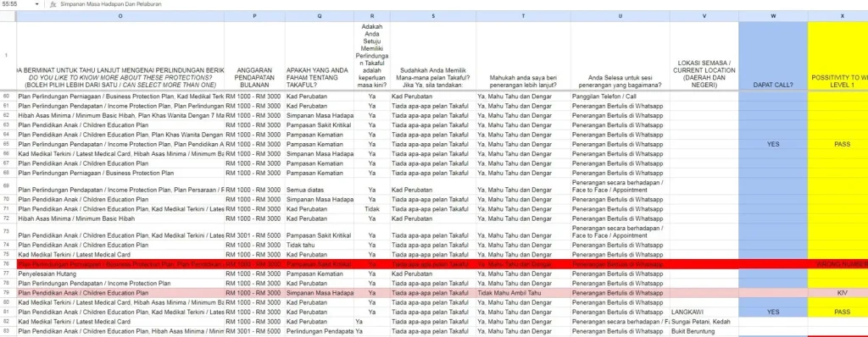Viewport: 868px width, 337px height.
Task: Select column P header
Action: pos(254,17)
